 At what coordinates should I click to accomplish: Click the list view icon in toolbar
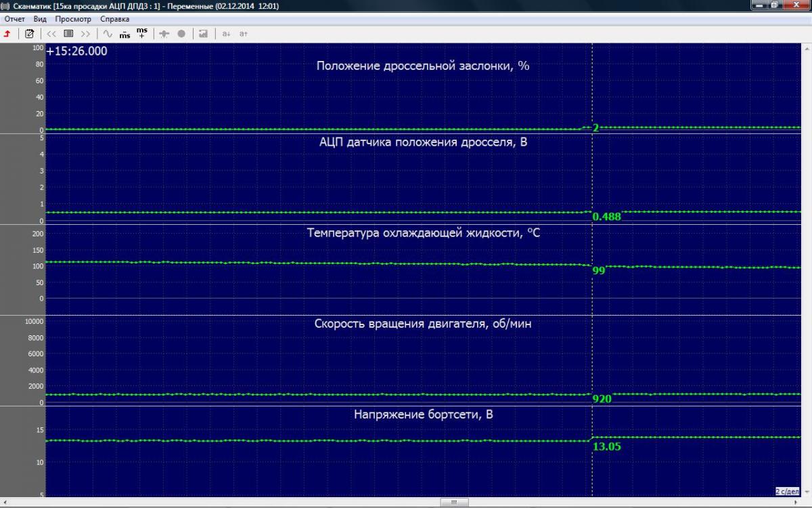tap(68, 33)
